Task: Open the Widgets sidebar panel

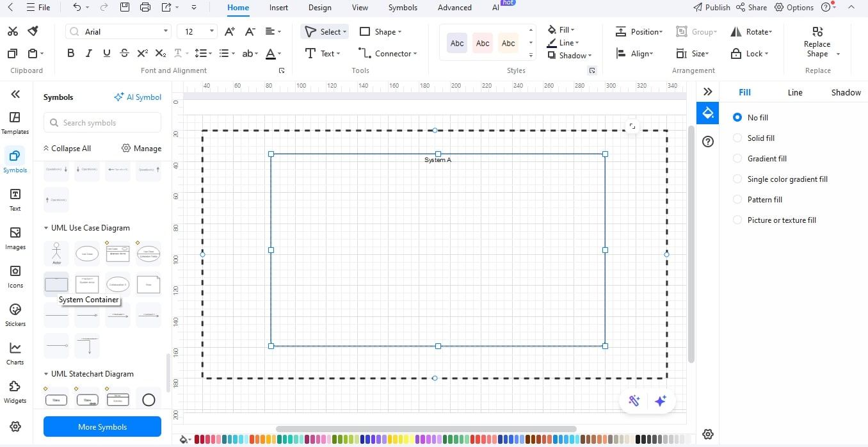Action: [15, 392]
